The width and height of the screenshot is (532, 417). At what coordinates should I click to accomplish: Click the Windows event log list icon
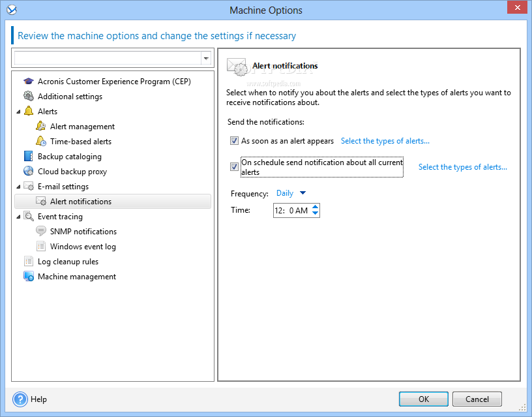click(x=40, y=246)
